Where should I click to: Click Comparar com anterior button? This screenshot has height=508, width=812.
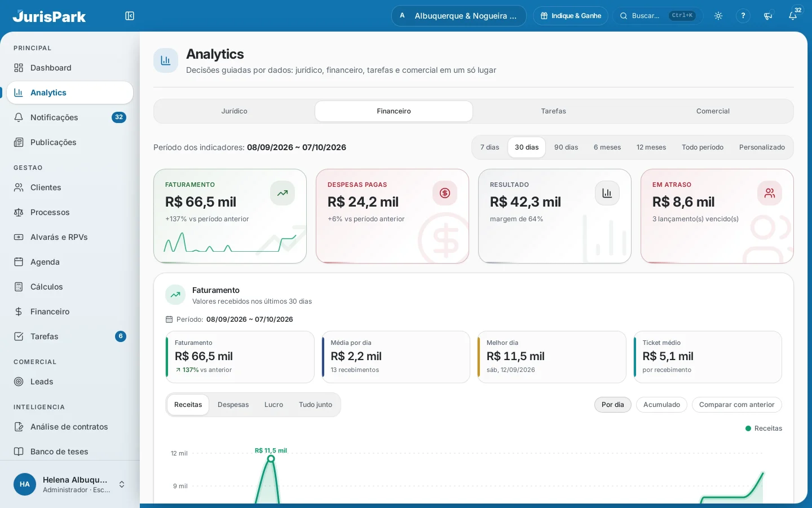[x=736, y=405]
